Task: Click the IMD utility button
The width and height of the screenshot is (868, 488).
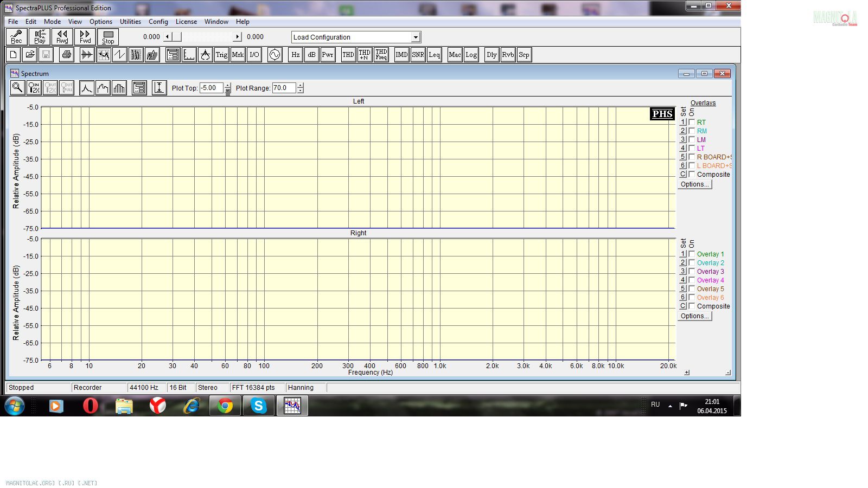Action: [x=401, y=55]
